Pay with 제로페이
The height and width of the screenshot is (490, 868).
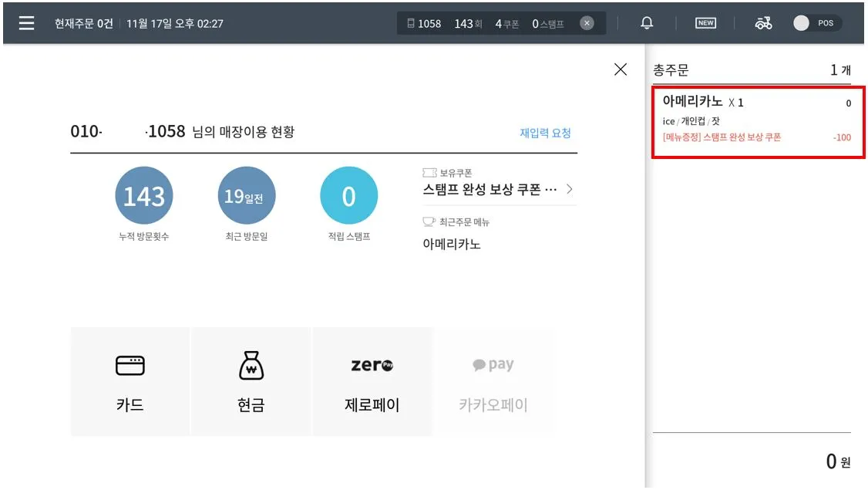pyautogui.click(x=372, y=381)
